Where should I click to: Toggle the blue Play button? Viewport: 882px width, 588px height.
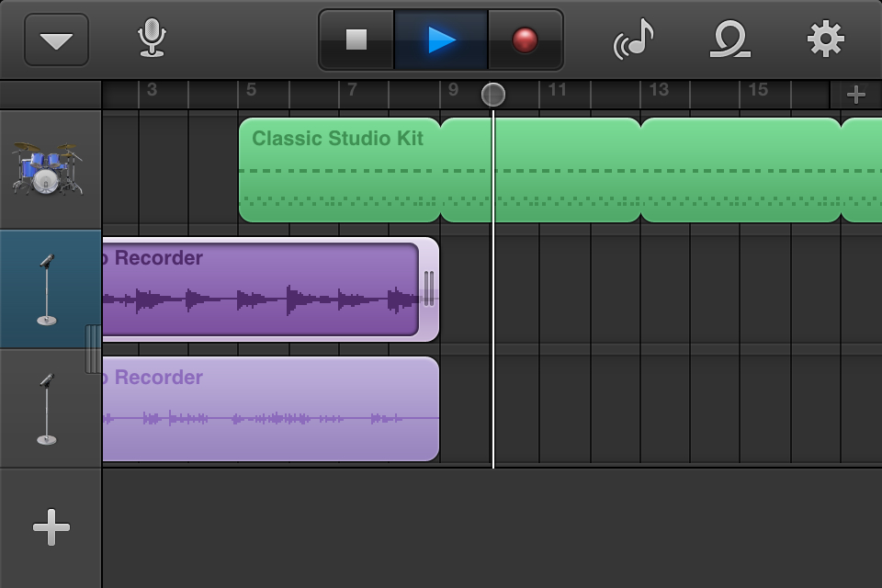[441, 40]
